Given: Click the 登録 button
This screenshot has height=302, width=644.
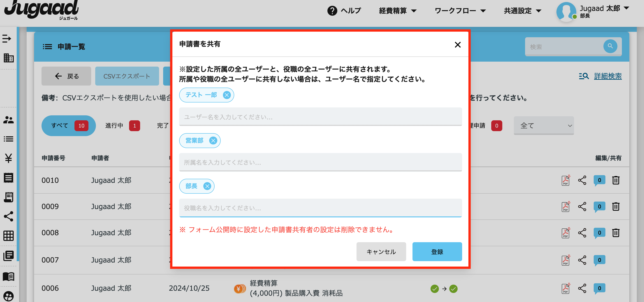Looking at the screenshot, I should (437, 251).
